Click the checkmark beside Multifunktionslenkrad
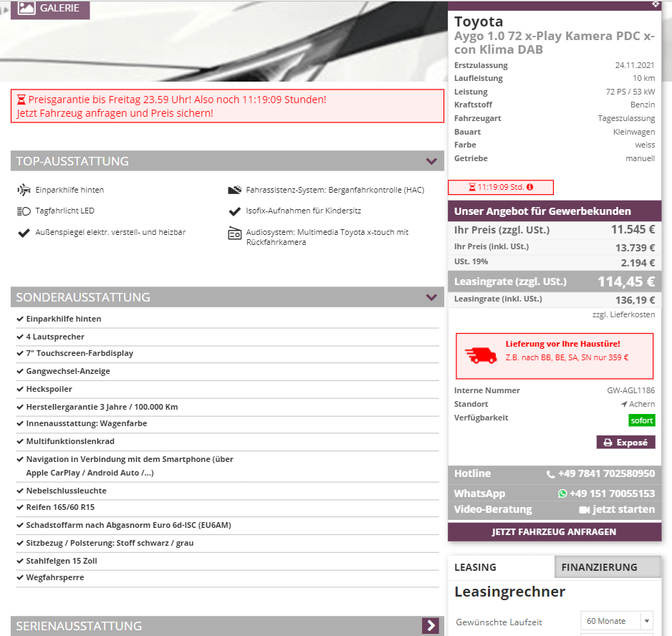672x636 pixels. 20,441
